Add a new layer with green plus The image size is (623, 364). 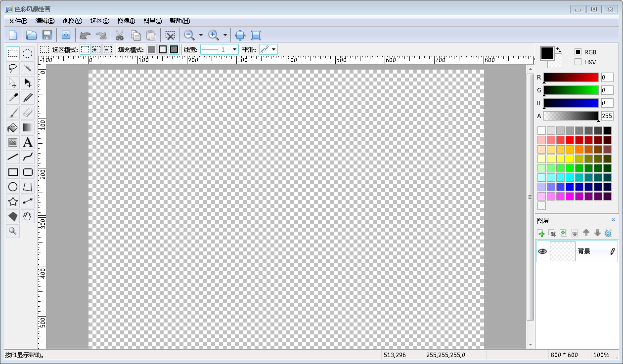point(541,233)
